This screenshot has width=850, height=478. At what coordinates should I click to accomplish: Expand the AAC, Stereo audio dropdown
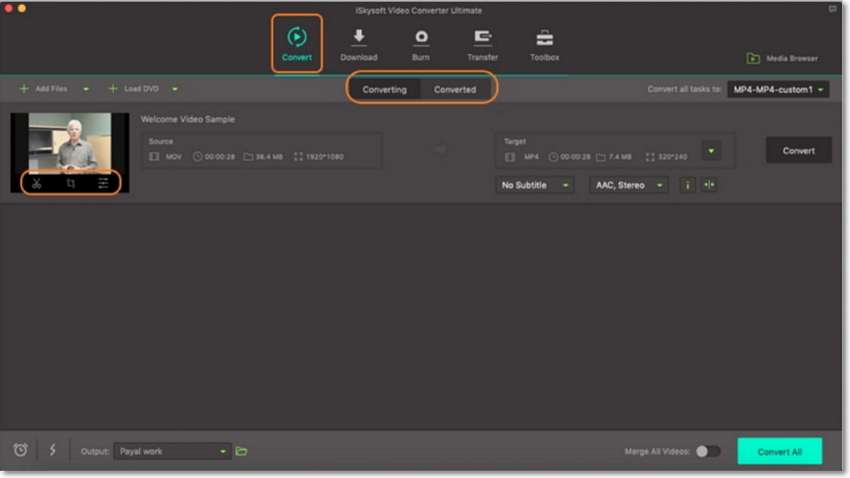[628, 185]
